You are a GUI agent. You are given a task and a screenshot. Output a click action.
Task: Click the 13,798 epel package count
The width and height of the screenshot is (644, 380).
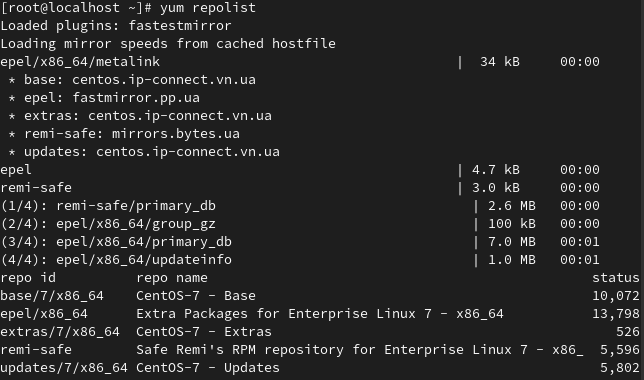pos(616,314)
